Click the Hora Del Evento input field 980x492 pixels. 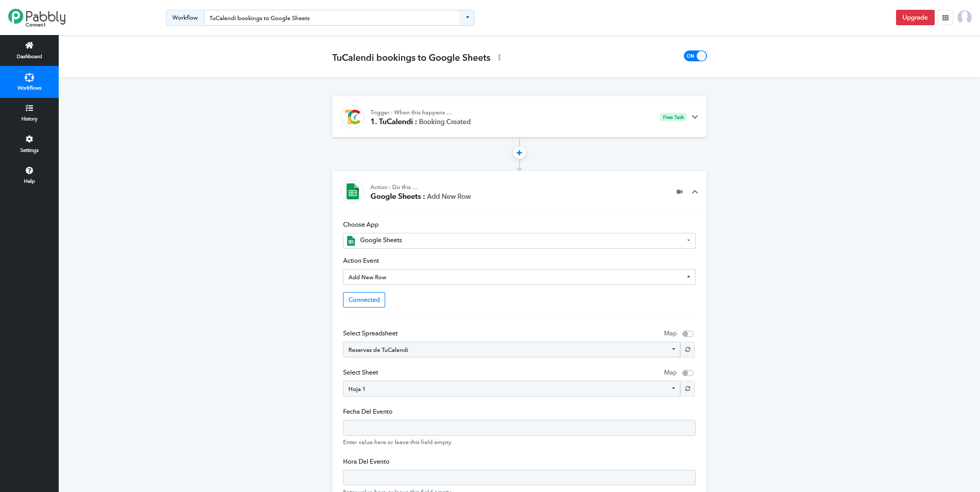pyautogui.click(x=519, y=478)
